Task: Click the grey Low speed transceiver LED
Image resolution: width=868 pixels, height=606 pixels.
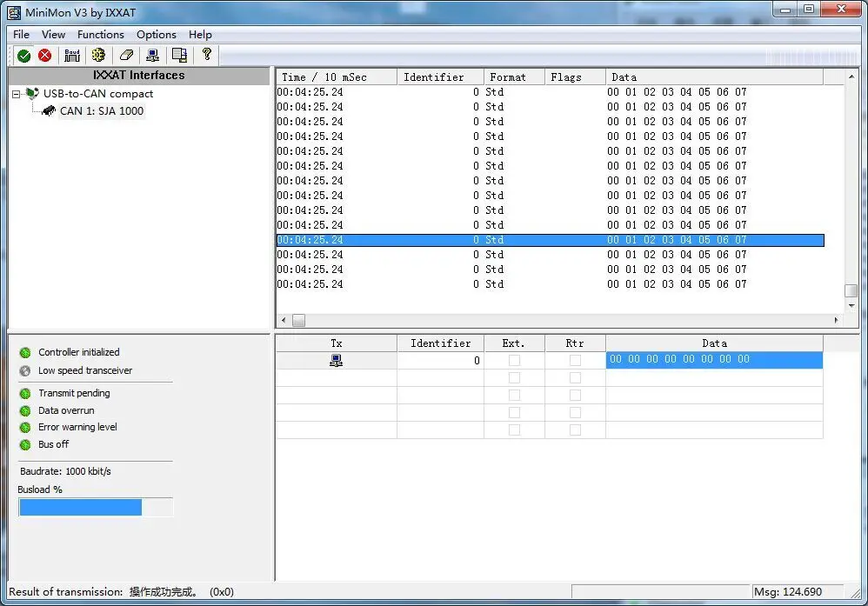Action: coord(25,370)
